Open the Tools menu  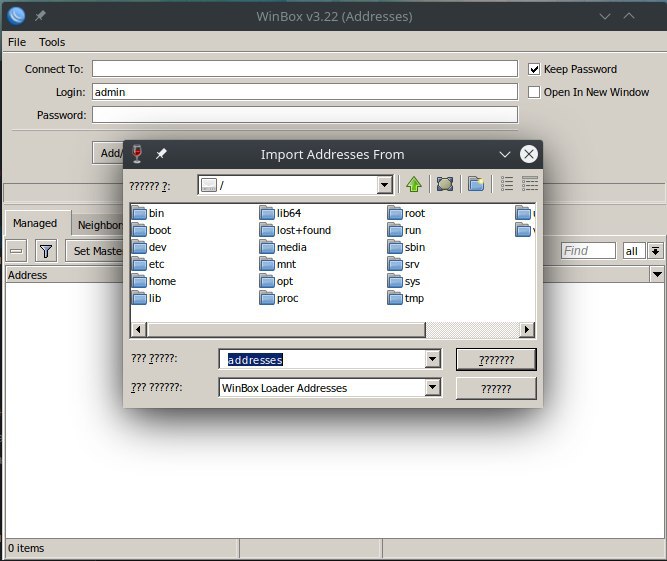pos(52,42)
